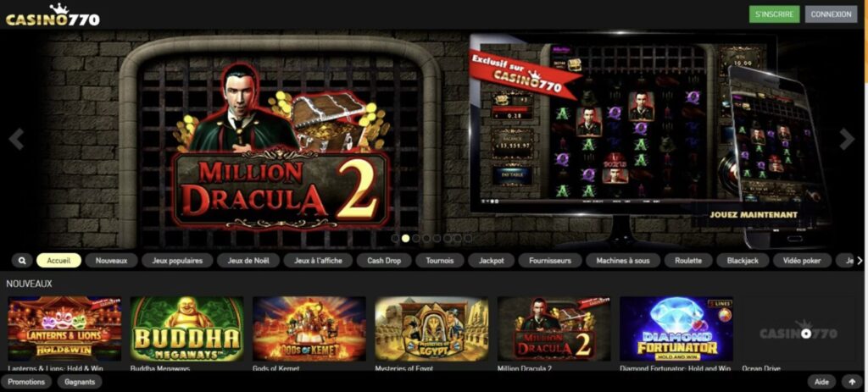Open the search magnifier icon
Viewport: 868px width, 392px height.
(x=22, y=261)
